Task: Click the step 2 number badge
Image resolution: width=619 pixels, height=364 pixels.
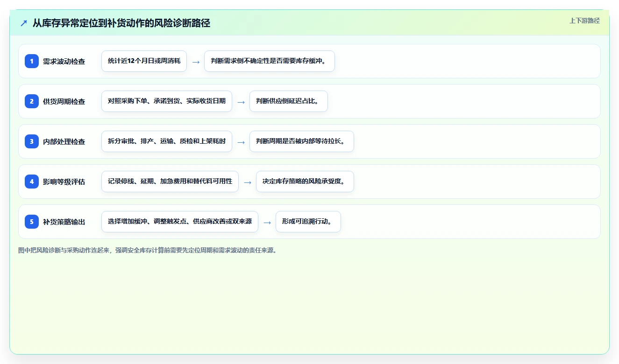Action: coord(32,101)
